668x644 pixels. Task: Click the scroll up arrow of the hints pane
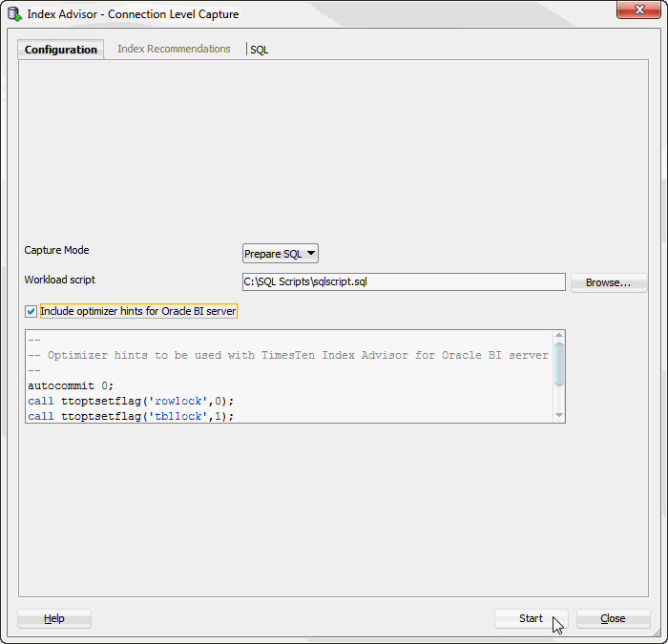[x=559, y=335]
